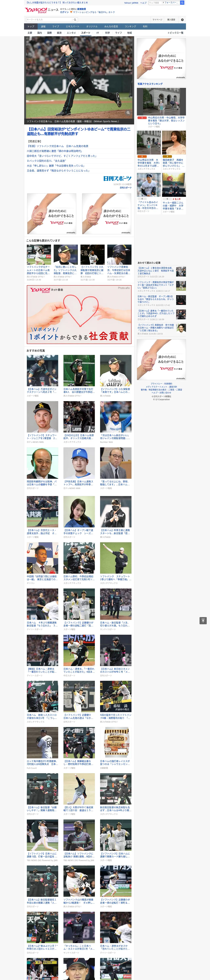Viewport: 210px width, 980px height.
Task: Click the Yahoo! JAPAN News logo
Action: (x=42, y=10)
